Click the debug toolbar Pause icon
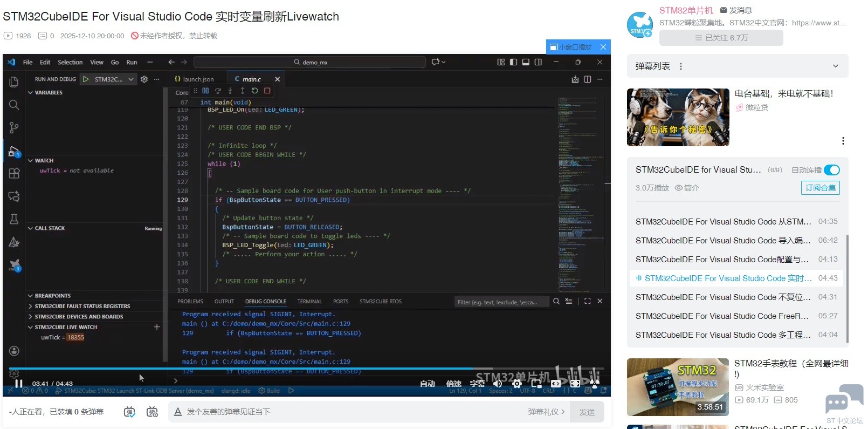The width and height of the screenshot is (868, 429). click(x=205, y=91)
